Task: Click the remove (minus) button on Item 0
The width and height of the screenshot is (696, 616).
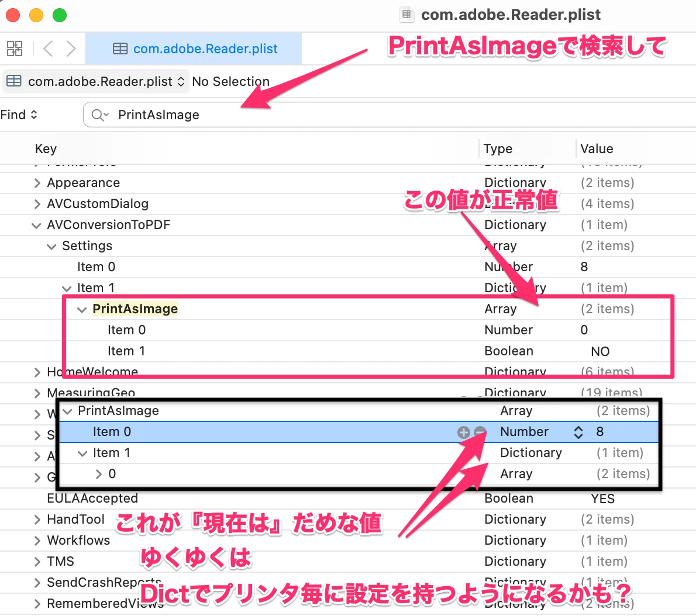Action: 480,432
